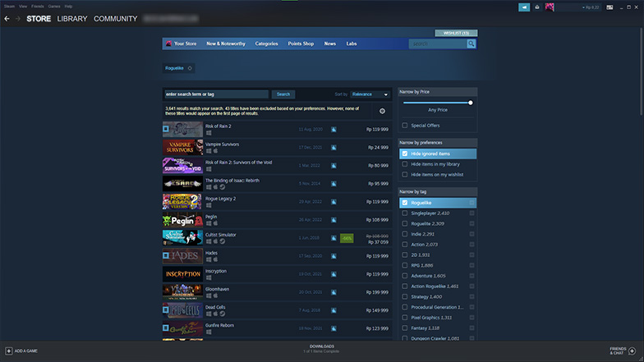Click app type icon in Risk of Rain 2 row

333,130
